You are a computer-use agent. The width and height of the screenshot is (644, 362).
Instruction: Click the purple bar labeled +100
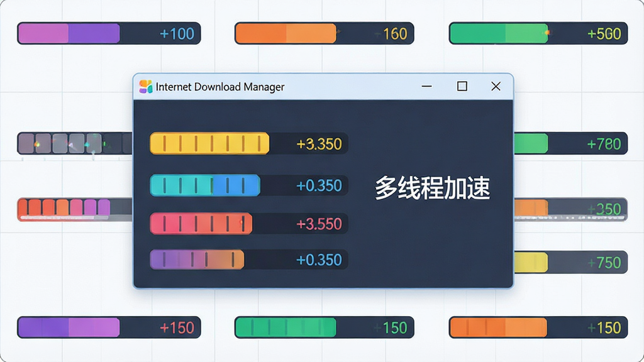click(69, 33)
